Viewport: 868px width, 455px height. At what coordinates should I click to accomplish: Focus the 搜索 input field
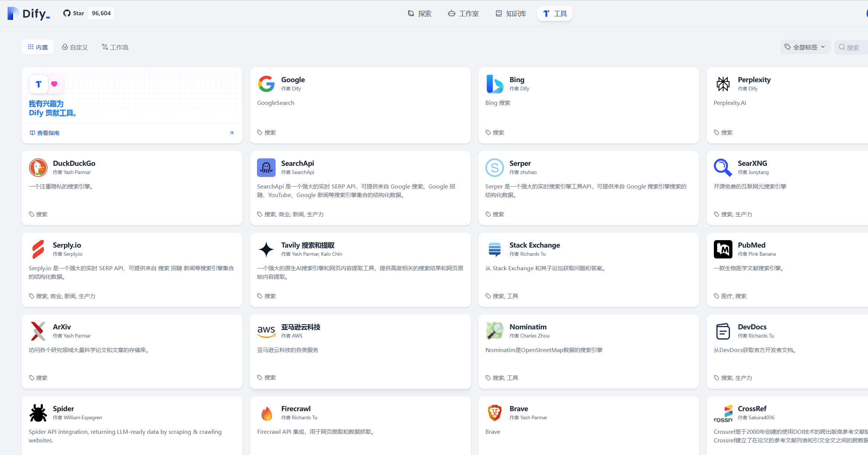pyautogui.click(x=851, y=47)
